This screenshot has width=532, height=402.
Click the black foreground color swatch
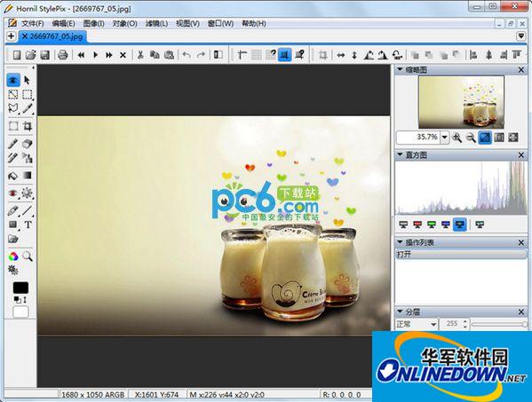click(20, 288)
